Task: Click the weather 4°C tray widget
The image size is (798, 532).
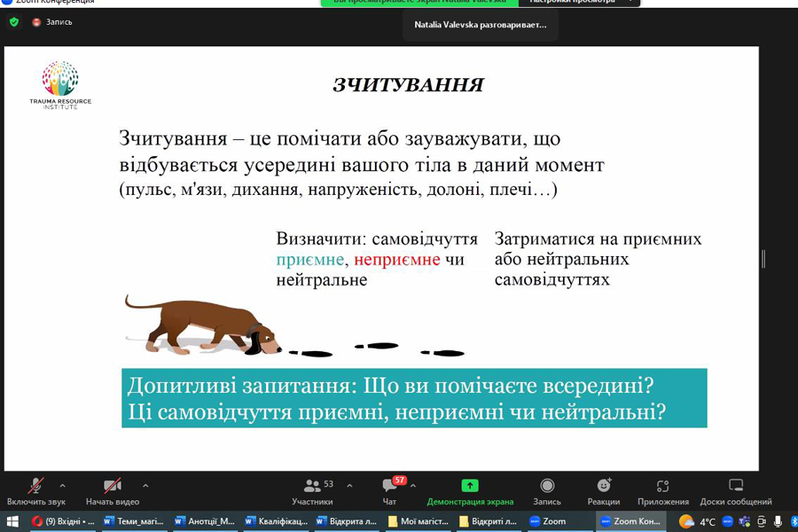Action: coord(697,521)
